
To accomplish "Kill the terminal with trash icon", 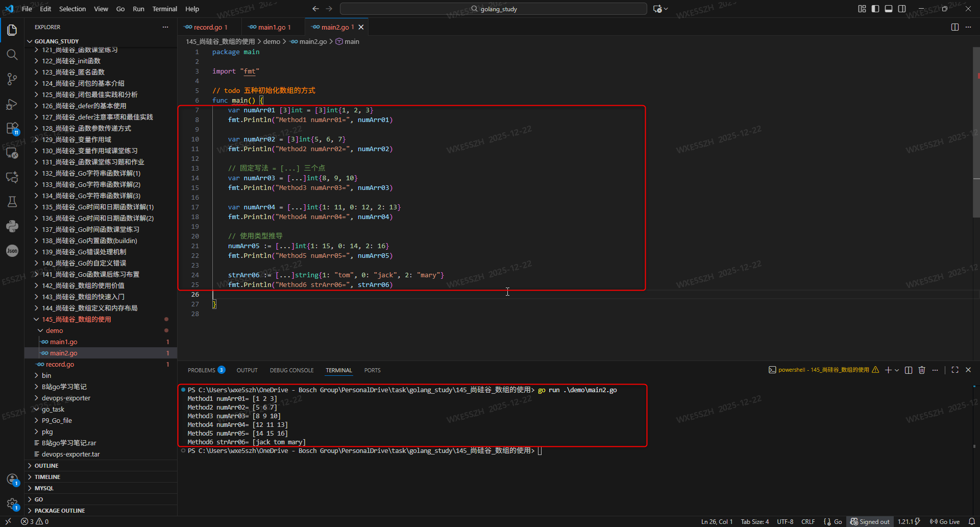I will pyautogui.click(x=922, y=370).
